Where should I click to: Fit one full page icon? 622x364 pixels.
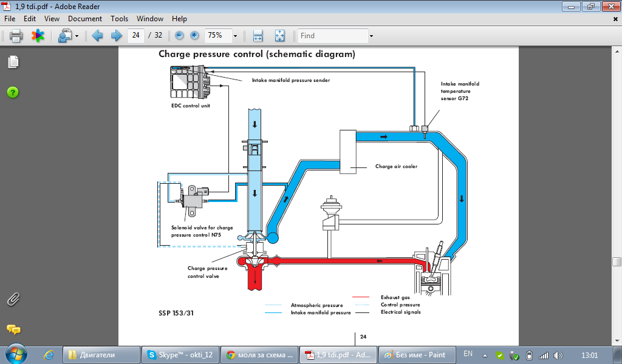click(x=279, y=36)
